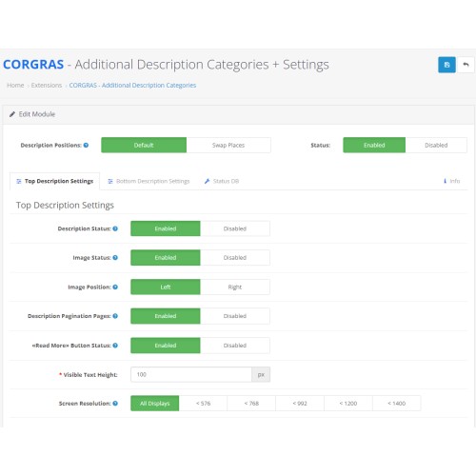Open the Info tab
The image size is (476, 476).
click(451, 181)
